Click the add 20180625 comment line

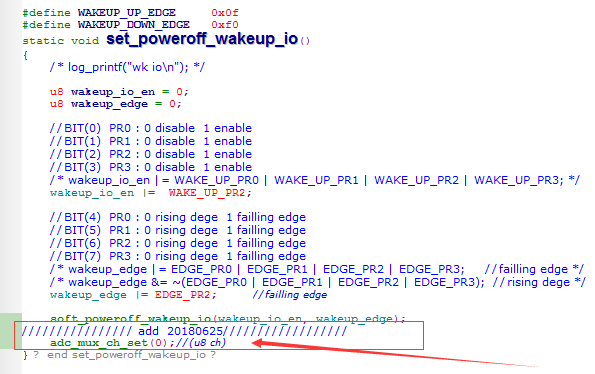[x=184, y=331]
